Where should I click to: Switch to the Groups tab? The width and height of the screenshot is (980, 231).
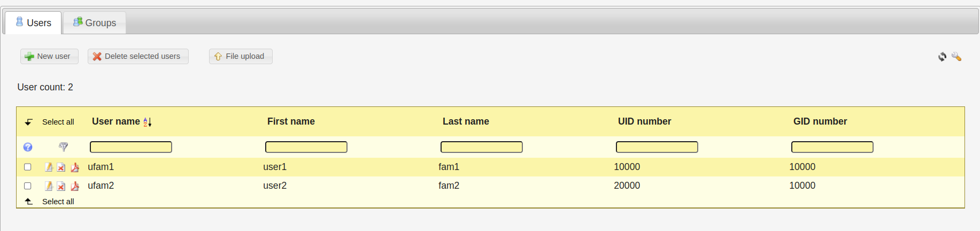[x=95, y=22]
